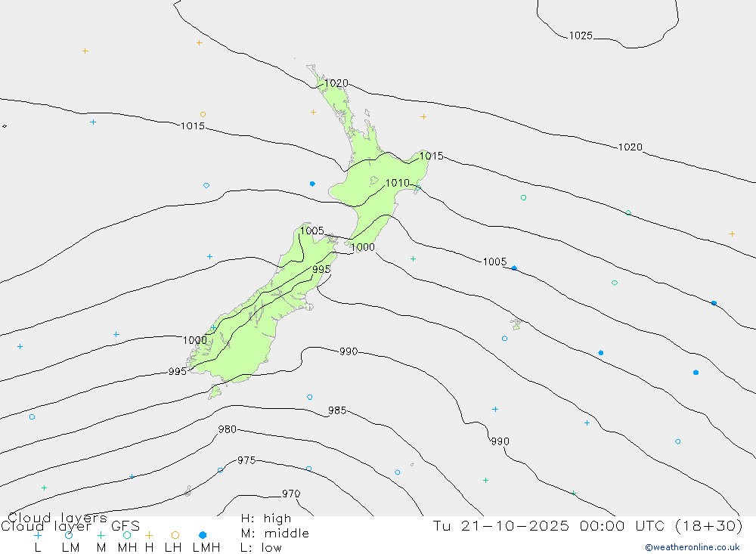Click the 'LMH' legend label text
This screenshot has height=554, width=756.
(206, 548)
